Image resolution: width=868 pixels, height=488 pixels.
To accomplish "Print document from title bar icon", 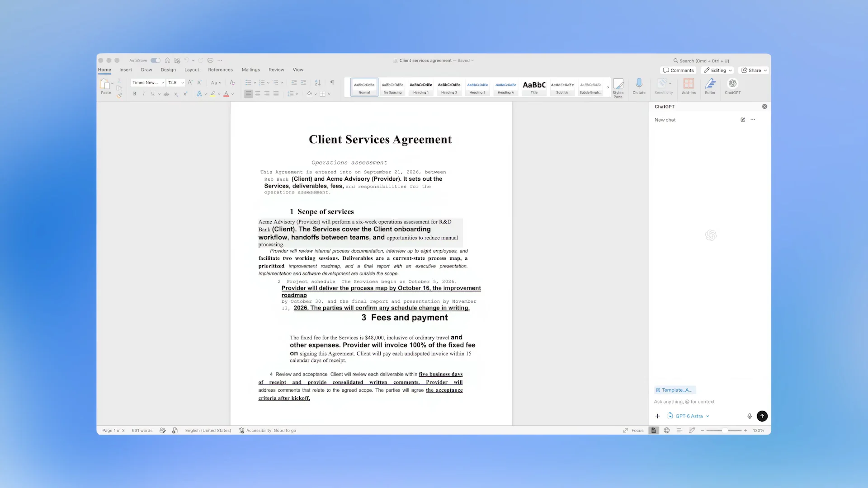I will coord(210,61).
